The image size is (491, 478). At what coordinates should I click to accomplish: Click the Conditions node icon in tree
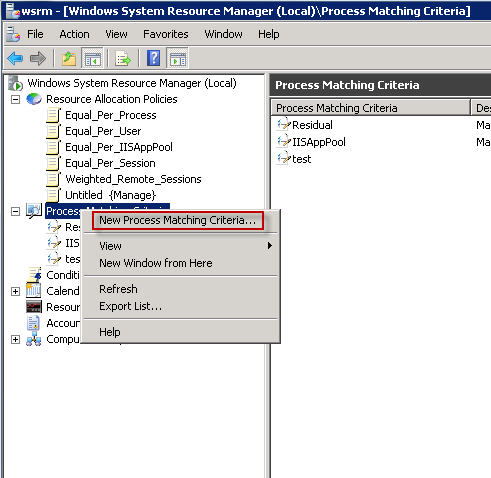34,275
